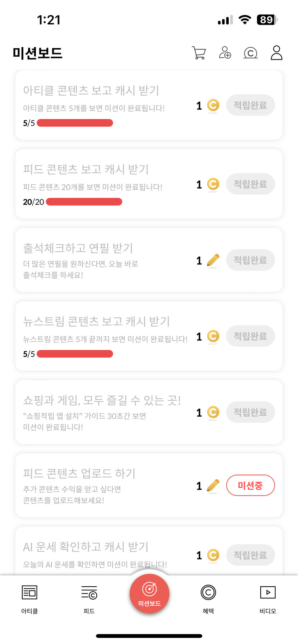This screenshot has height=644, width=298.
Task: Switch to the 아티클 tab
Action: click(29, 597)
